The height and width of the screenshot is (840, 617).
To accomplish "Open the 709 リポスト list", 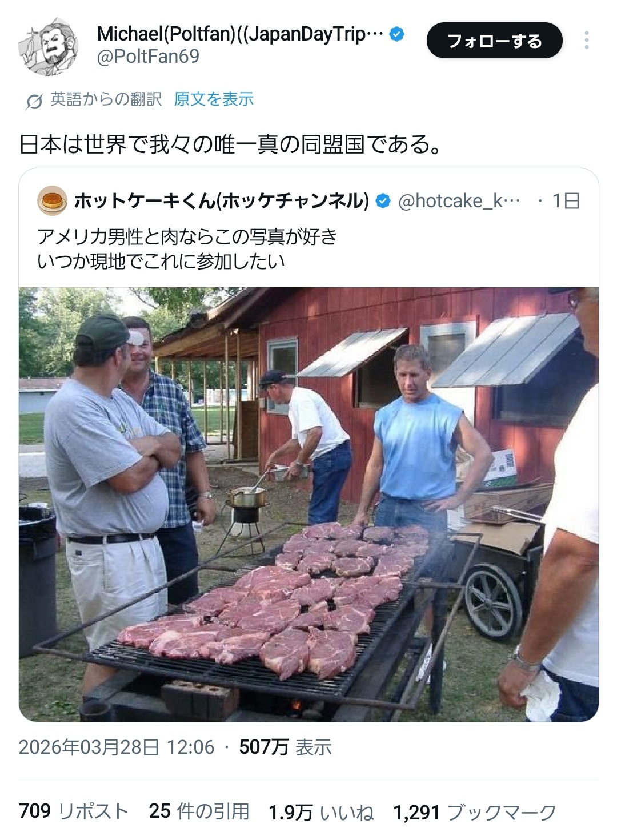I will click(74, 811).
